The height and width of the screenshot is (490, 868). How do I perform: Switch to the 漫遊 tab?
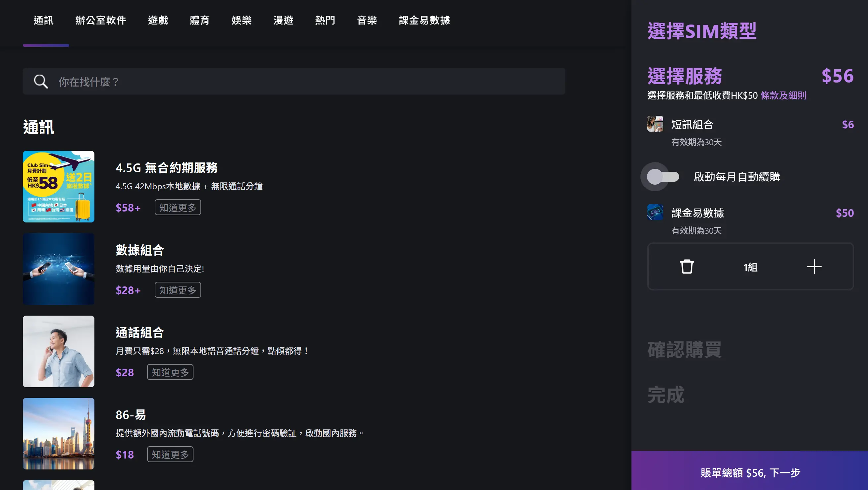click(283, 20)
